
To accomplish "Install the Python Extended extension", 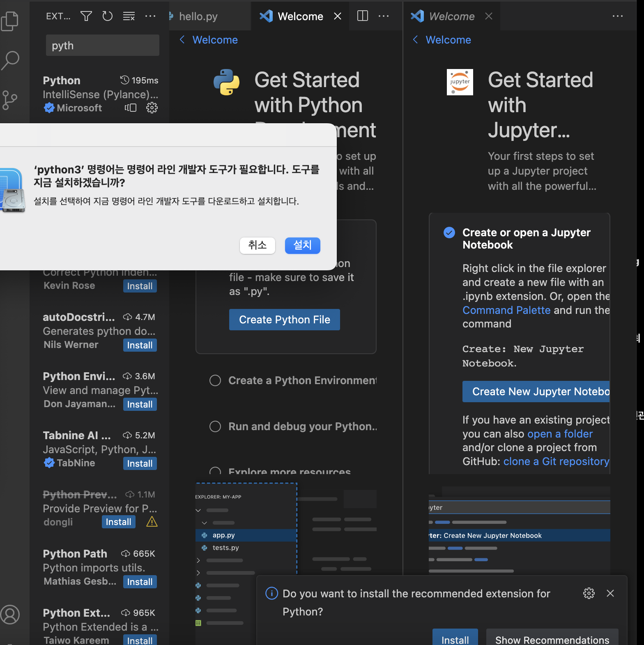I will coord(140,640).
